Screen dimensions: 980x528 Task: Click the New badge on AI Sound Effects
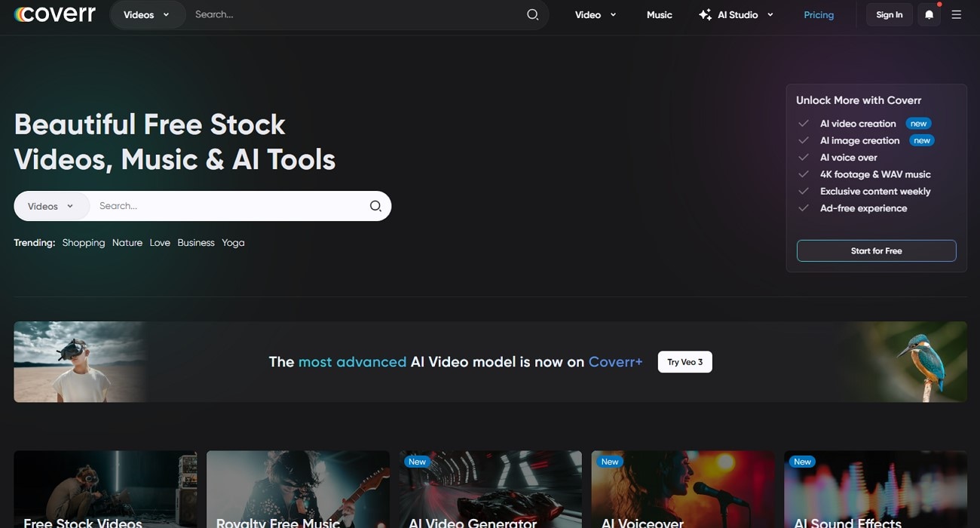(x=803, y=462)
